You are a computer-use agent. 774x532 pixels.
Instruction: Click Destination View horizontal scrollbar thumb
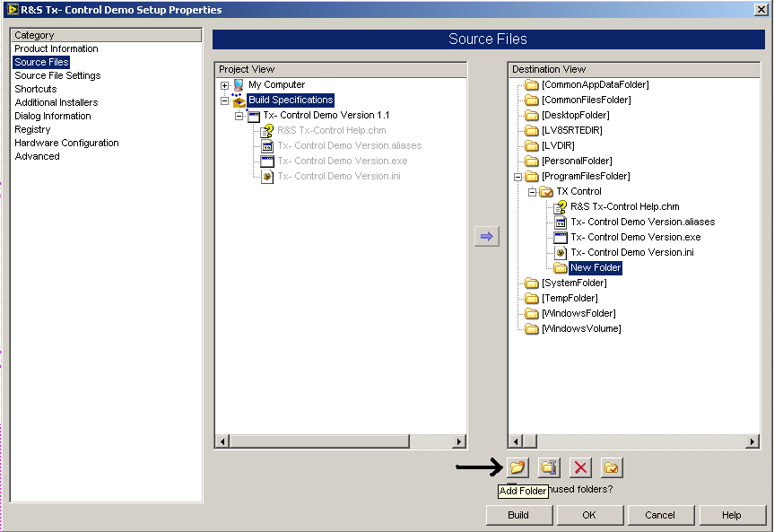click(530, 441)
